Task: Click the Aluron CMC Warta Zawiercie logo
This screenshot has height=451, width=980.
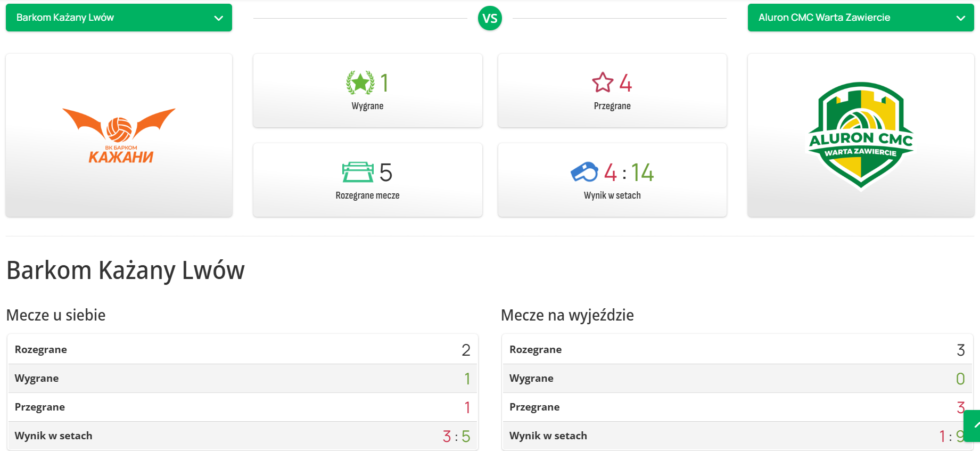Action: click(861, 135)
